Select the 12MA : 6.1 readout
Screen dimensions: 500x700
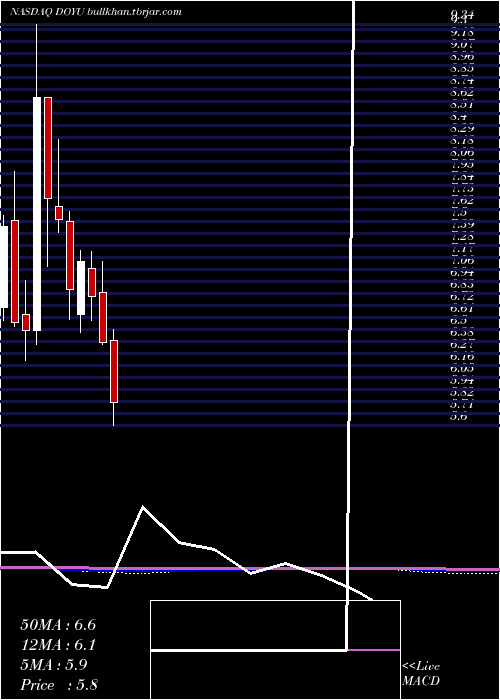pyautogui.click(x=58, y=645)
